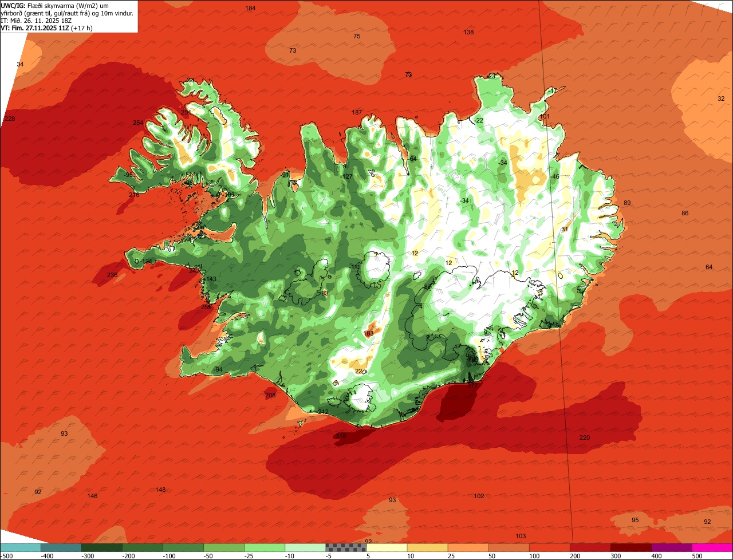Click the '103' value near the bottom edge
The width and height of the screenshot is (733, 560).
[521, 536]
